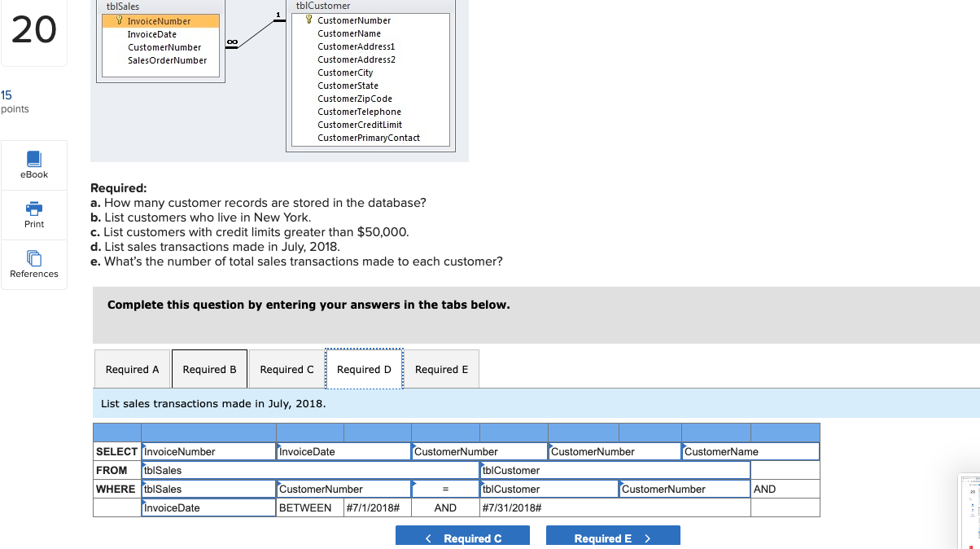Open the Required E tab
The width and height of the screenshot is (980, 549).
pos(441,369)
